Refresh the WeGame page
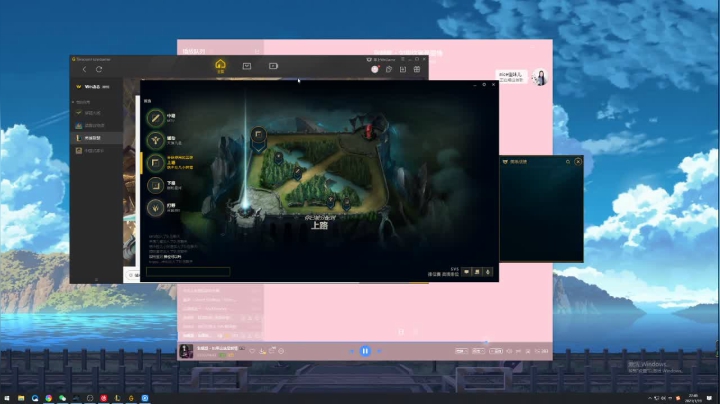 tap(99, 69)
